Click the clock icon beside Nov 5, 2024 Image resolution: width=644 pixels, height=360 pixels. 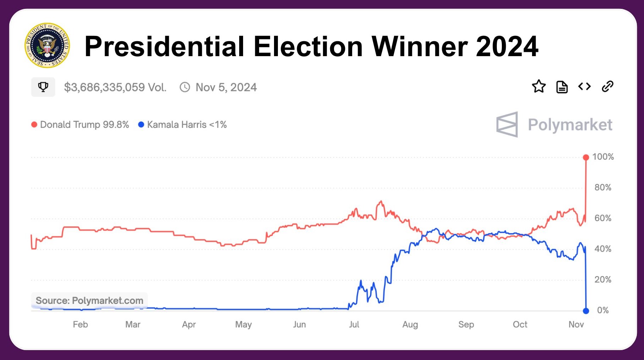185,87
